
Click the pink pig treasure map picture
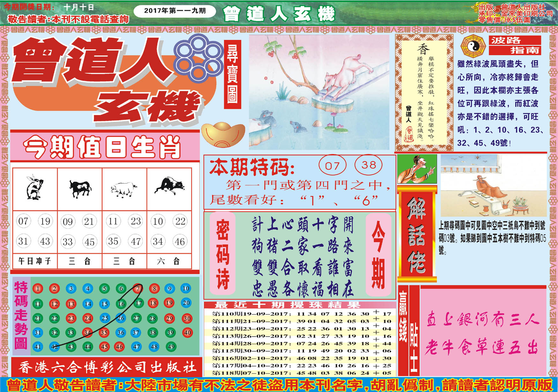point(319,92)
